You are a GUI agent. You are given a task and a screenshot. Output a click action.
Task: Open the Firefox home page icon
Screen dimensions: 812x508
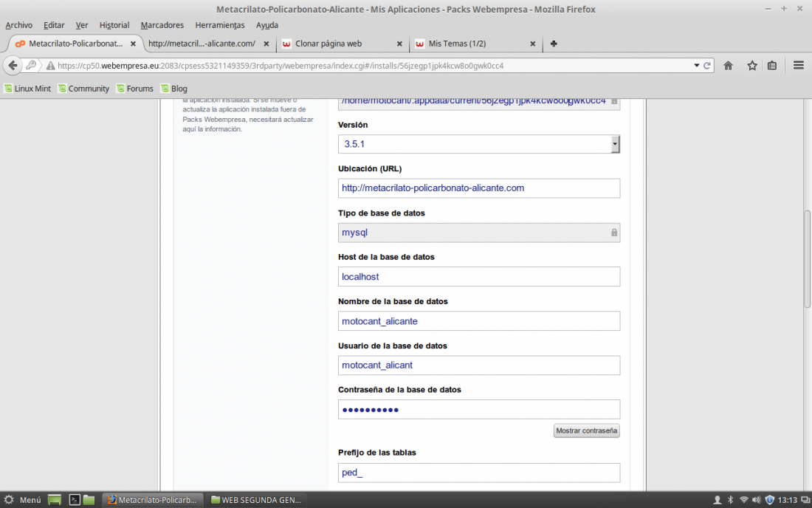(x=728, y=66)
